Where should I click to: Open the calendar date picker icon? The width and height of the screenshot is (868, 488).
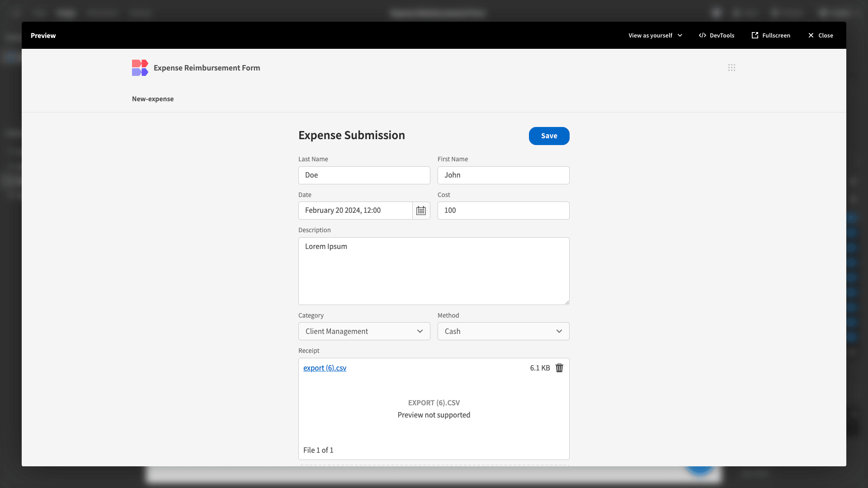point(421,211)
